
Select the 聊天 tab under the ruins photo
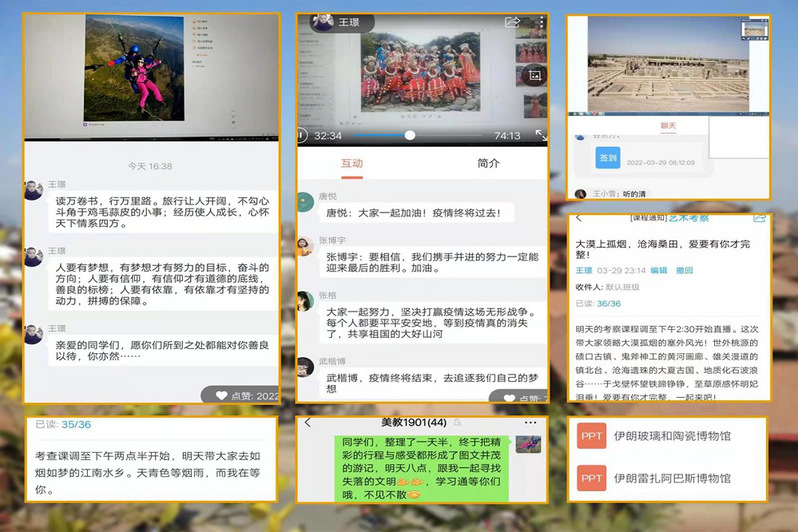(669, 126)
